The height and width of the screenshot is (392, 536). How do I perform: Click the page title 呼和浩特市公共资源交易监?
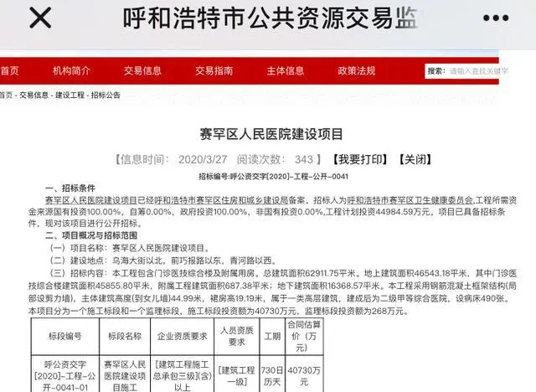click(271, 18)
